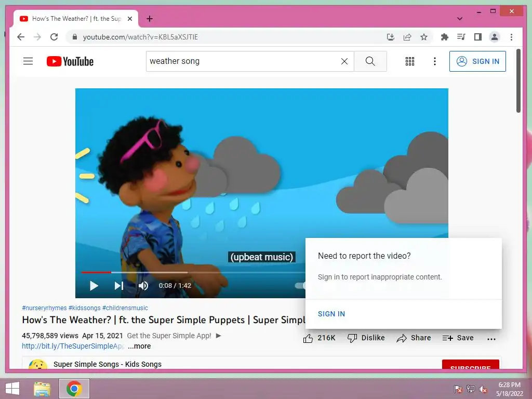Open the #childrensmusic hashtag
This screenshot has width=532, height=399.
click(x=125, y=308)
